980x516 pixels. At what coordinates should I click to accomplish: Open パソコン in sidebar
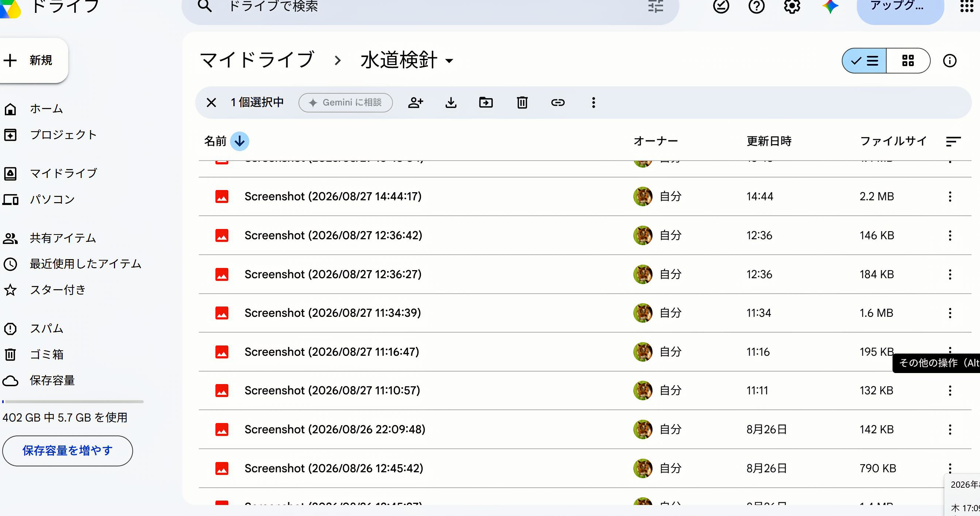[52, 200]
